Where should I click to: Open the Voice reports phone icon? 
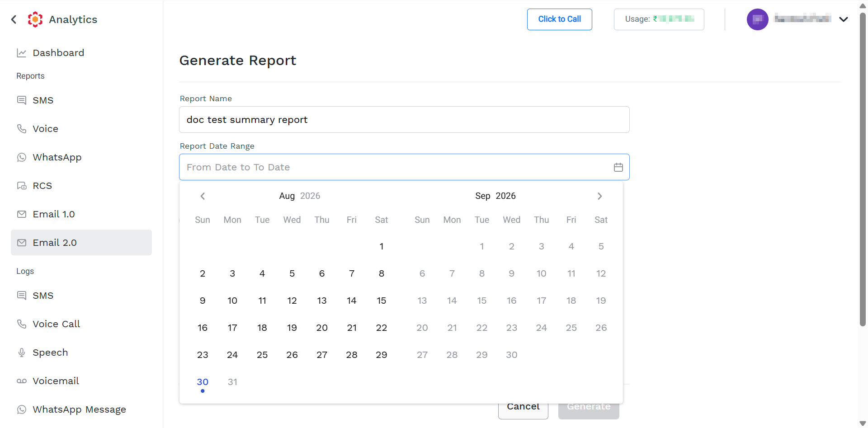coord(22,129)
